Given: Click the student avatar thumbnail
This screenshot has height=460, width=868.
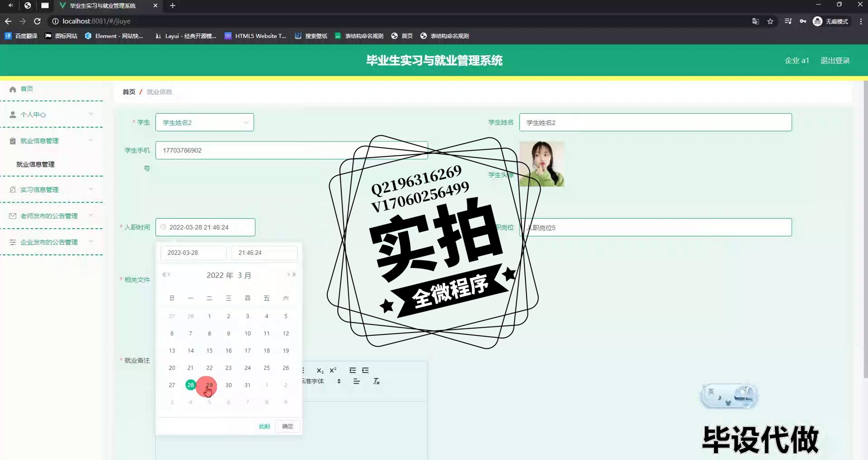Looking at the screenshot, I should 542,164.
